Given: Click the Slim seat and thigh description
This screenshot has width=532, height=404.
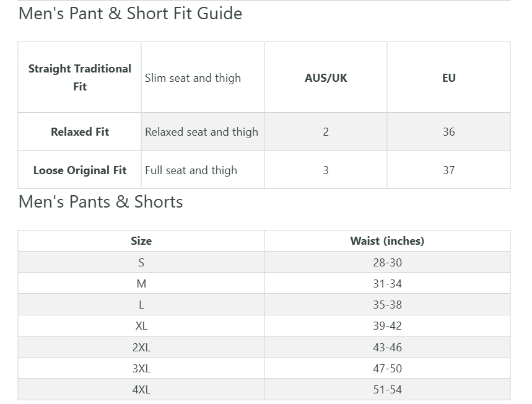Looking at the screenshot, I should pyautogui.click(x=193, y=78).
